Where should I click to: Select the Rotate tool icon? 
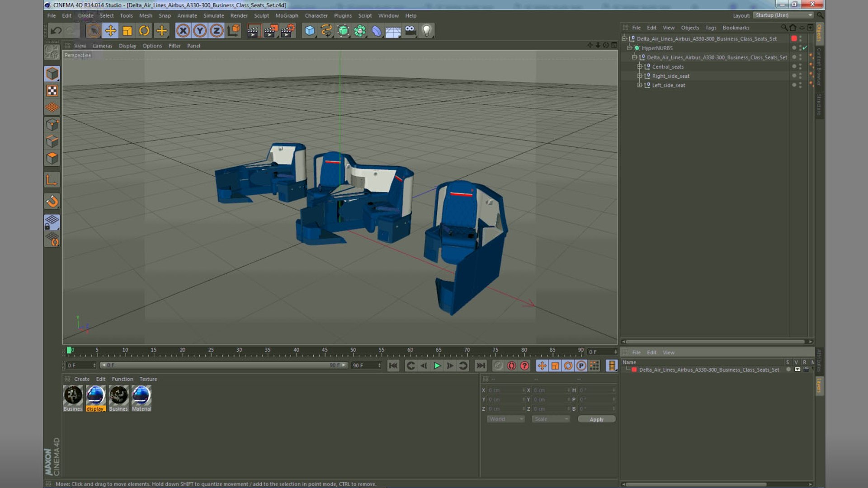144,31
